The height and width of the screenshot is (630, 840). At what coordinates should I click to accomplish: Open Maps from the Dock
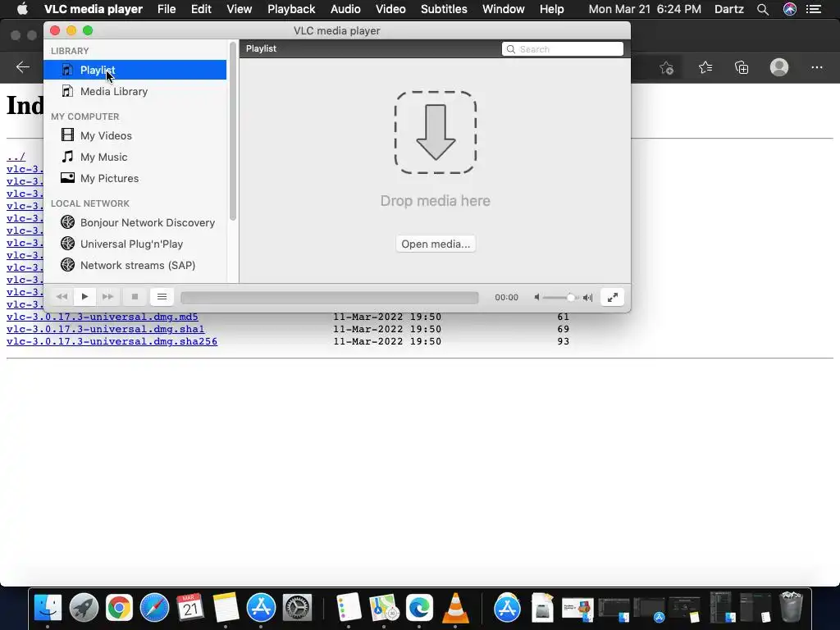pos(384,608)
